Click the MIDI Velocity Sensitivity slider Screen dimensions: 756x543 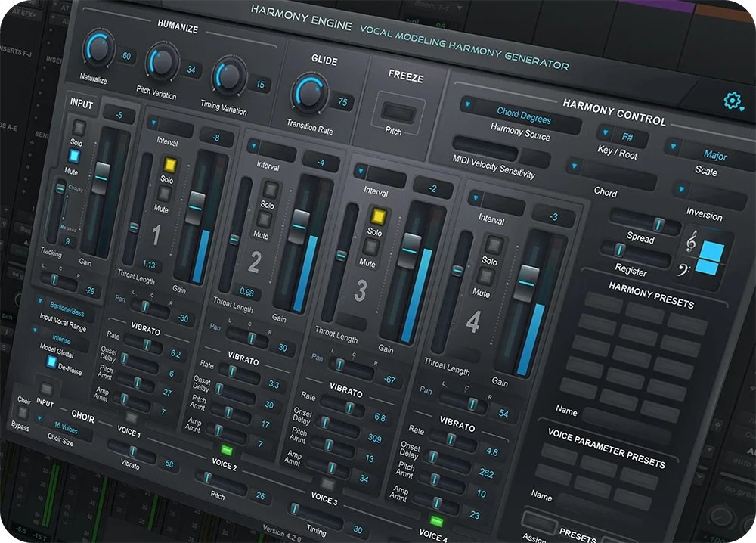coord(484,149)
